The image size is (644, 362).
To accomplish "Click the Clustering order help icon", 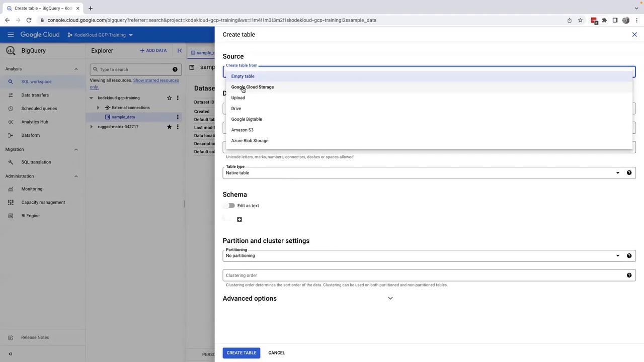I will tap(629, 276).
